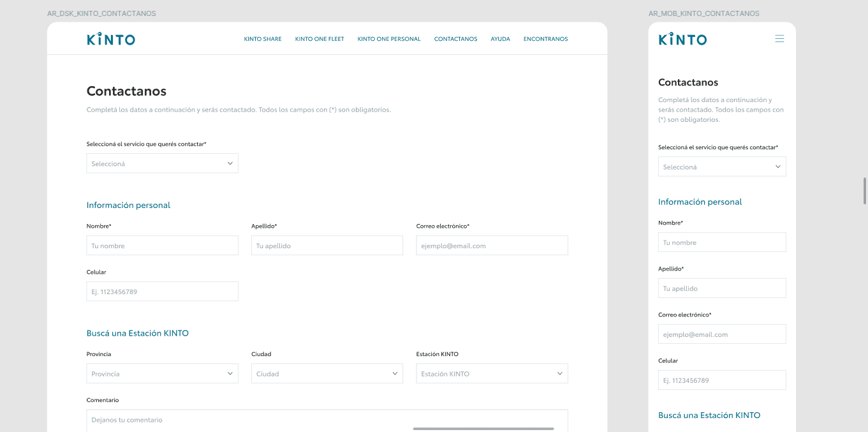Open the mobile hamburger menu
Image resolution: width=868 pixels, height=432 pixels.
pyautogui.click(x=779, y=39)
